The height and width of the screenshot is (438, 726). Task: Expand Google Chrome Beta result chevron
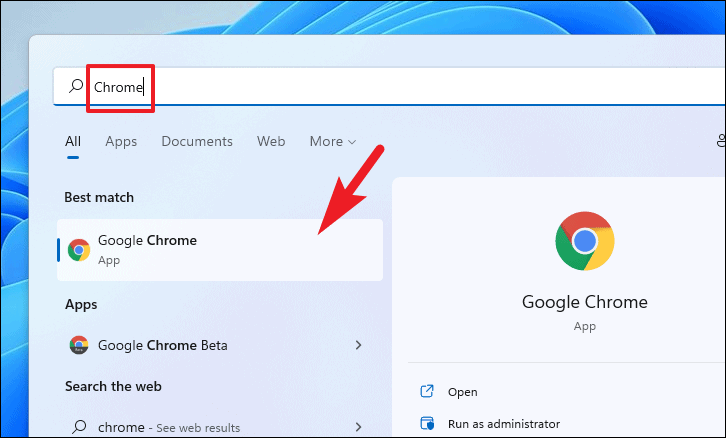358,345
